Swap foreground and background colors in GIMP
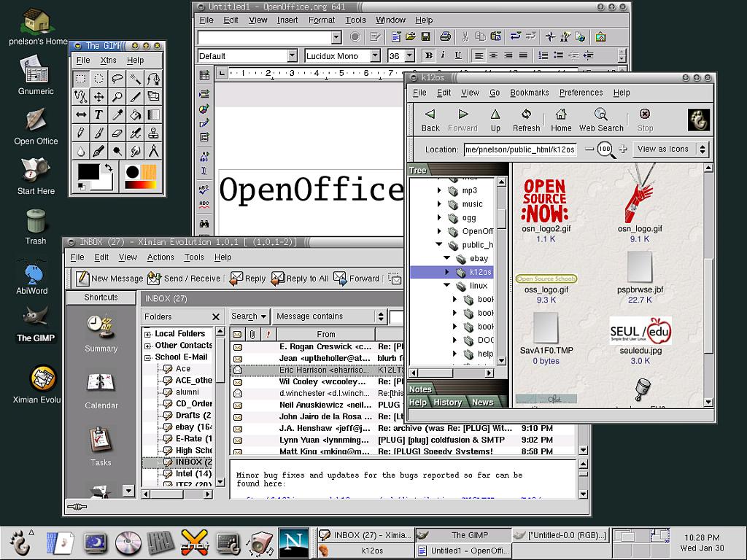 point(108,168)
